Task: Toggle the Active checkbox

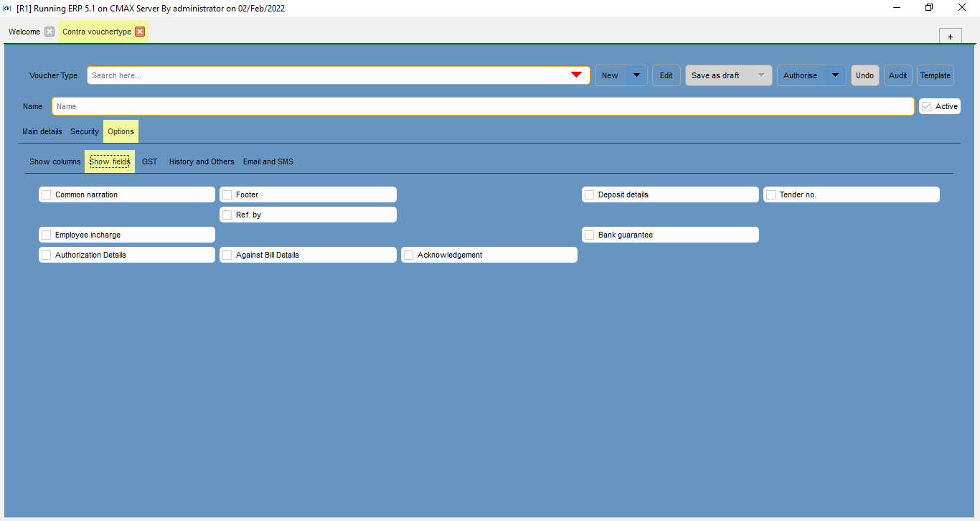Action: (927, 106)
